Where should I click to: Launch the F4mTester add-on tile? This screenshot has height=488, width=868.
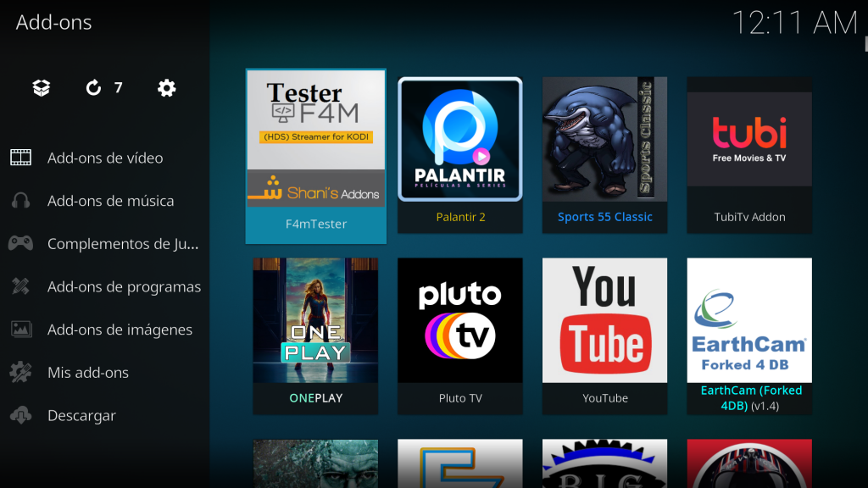pyautogui.click(x=316, y=156)
